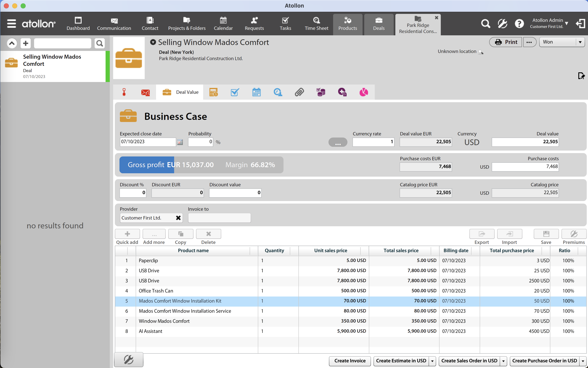The height and width of the screenshot is (368, 588).
Task: Click the search magnifier in top bar
Action: click(x=485, y=24)
